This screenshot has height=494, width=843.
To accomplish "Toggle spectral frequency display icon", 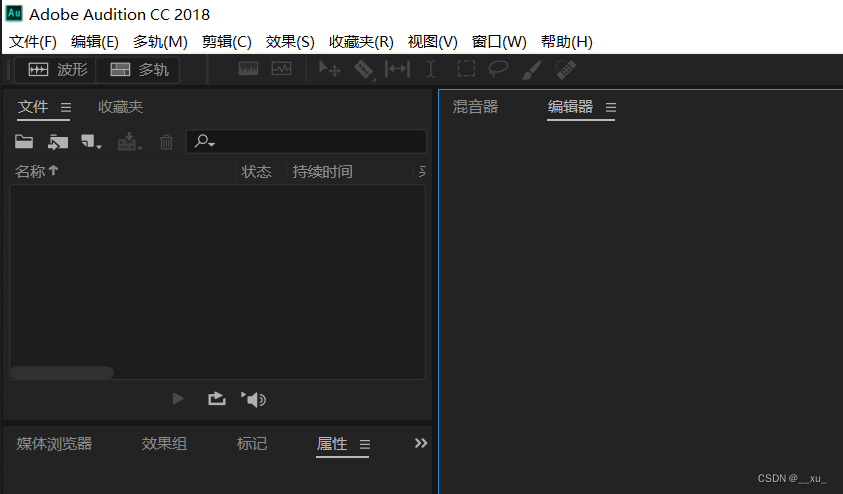I will (248, 69).
